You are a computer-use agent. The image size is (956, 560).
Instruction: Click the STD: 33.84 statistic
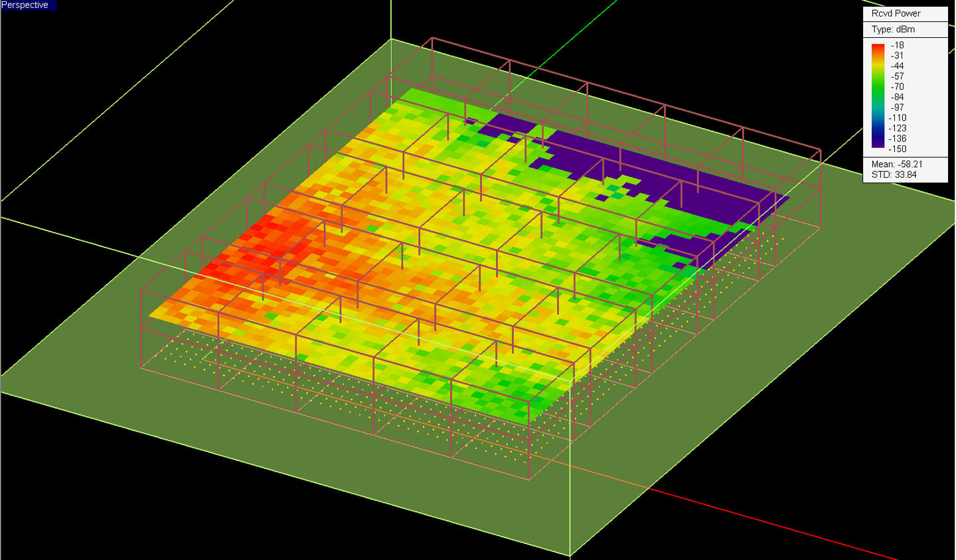click(x=894, y=175)
